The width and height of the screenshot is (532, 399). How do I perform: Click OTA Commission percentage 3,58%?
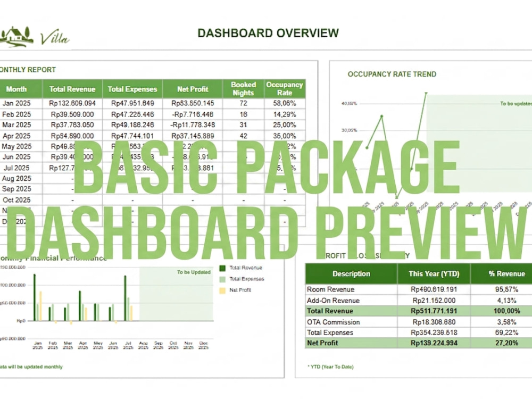[506, 322]
